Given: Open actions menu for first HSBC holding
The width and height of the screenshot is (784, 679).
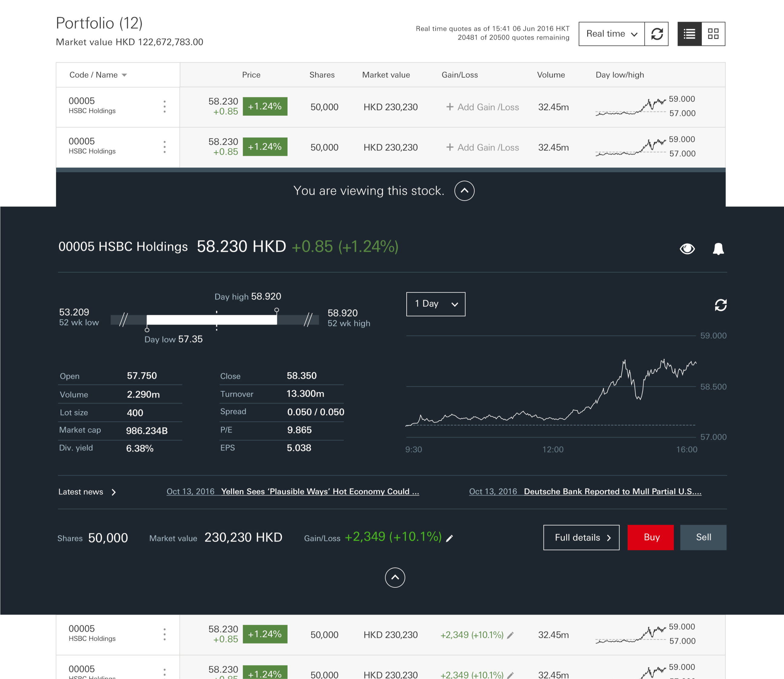Looking at the screenshot, I should coord(164,106).
